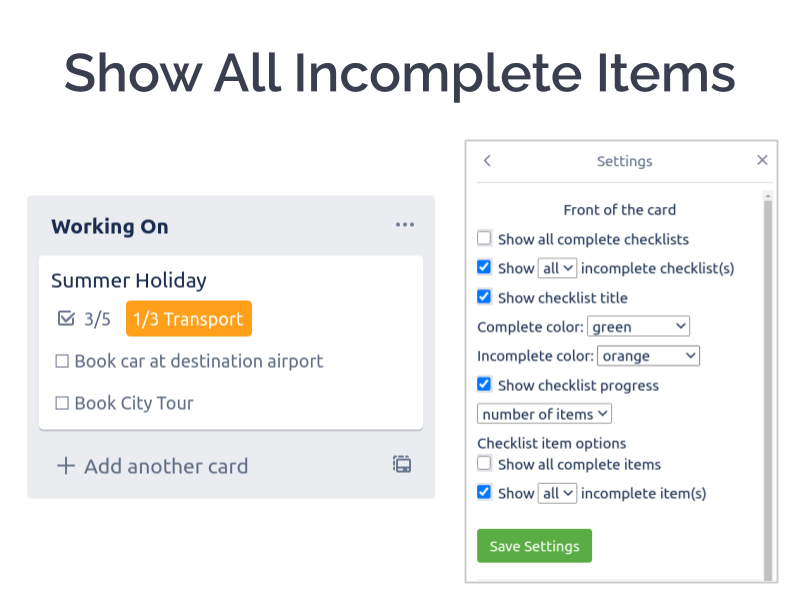Screen dimensions: 800x600
Task: Open the Incomplete color dropdown
Action: (648, 355)
